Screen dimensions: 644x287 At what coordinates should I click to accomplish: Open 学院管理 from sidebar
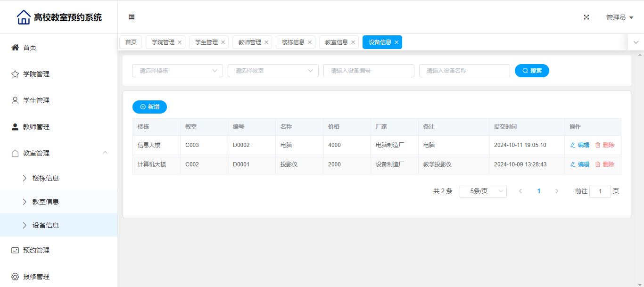(x=36, y=74)
